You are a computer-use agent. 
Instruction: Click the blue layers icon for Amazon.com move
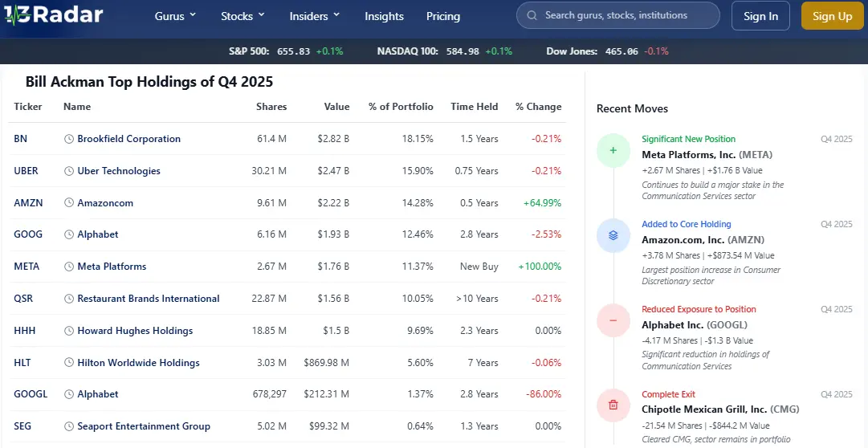(613, 235)
